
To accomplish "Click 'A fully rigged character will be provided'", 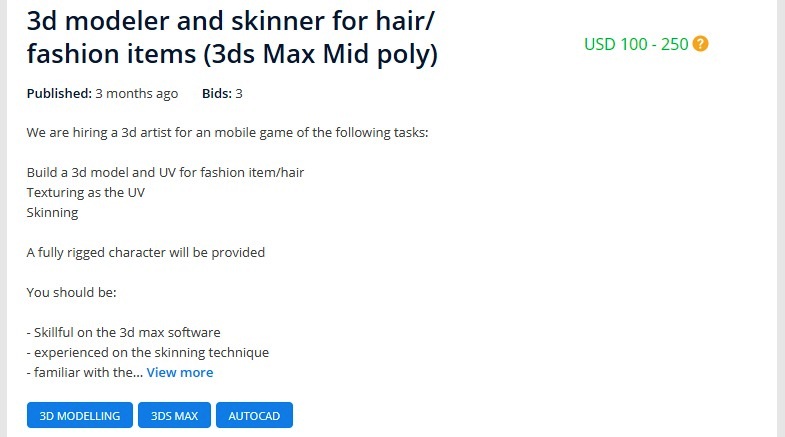I will tap(146, 252).
